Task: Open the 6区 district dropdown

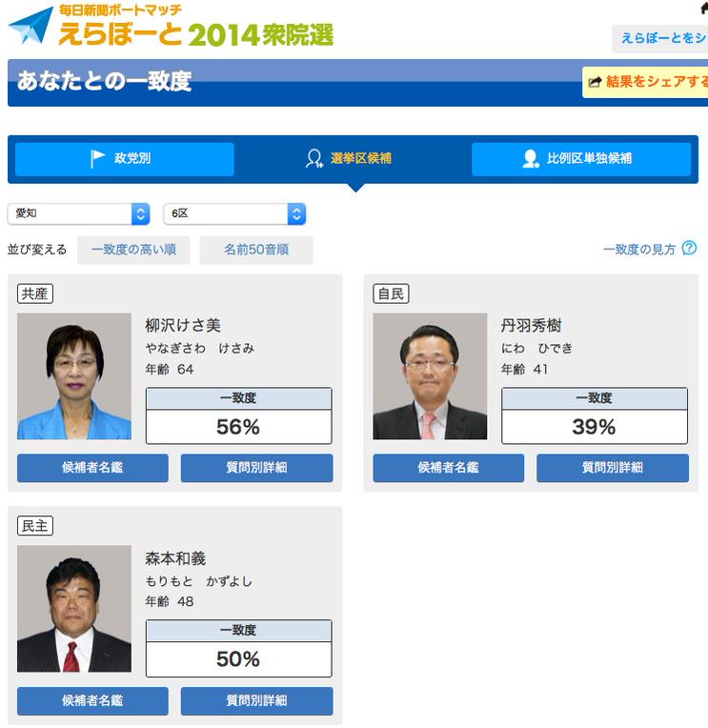Action: click(234, 213)
